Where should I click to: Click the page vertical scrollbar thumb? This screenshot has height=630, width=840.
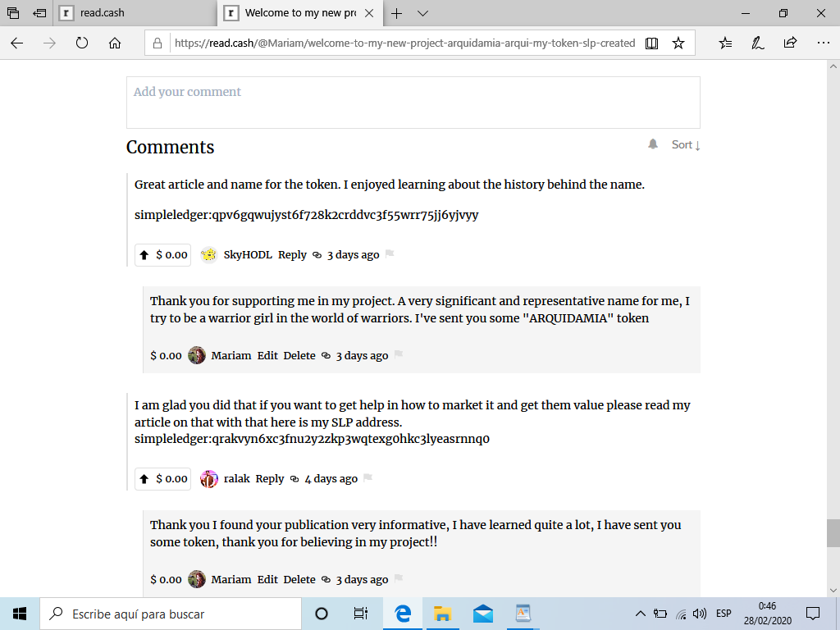[833, 533]
